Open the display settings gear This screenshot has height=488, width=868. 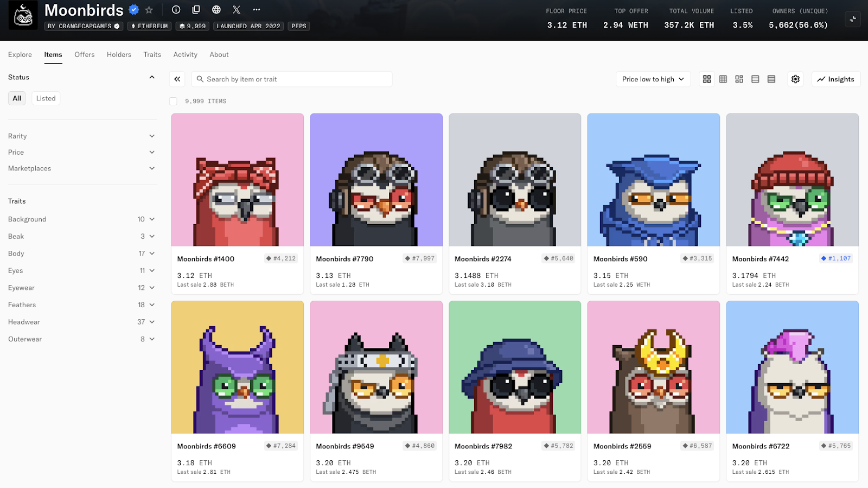(x=795, y=79)
